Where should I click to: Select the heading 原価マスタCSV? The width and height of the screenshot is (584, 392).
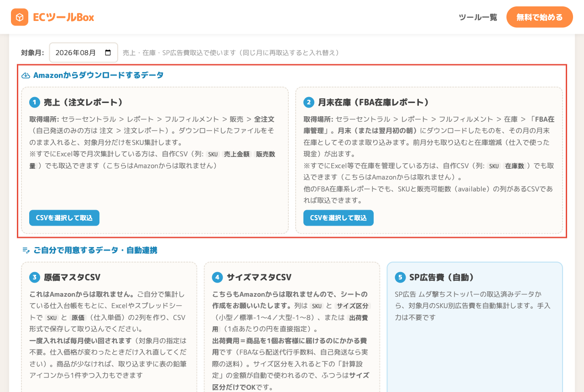(72, 277)
